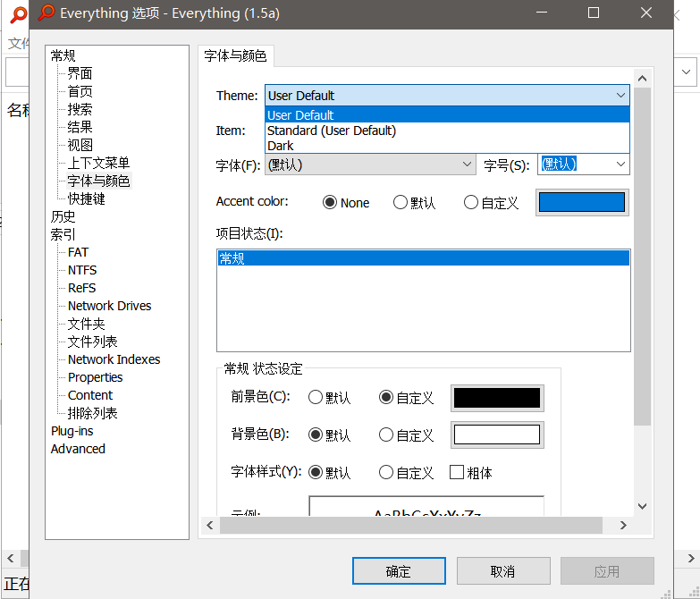The height and width of the screenshot is (599, 700).
Task: Open the blue accent color swatch
Action: click(582, 202)
